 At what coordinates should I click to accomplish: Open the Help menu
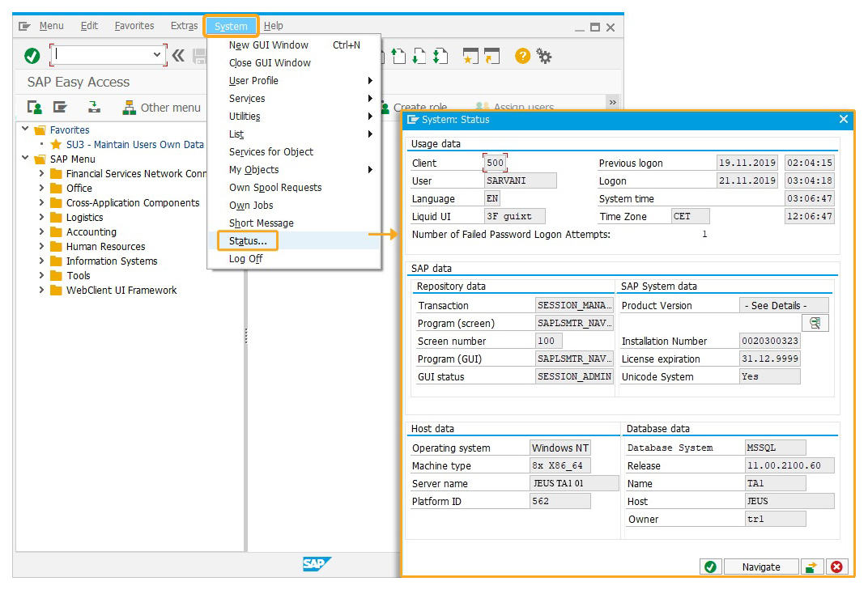click(274, 26)
